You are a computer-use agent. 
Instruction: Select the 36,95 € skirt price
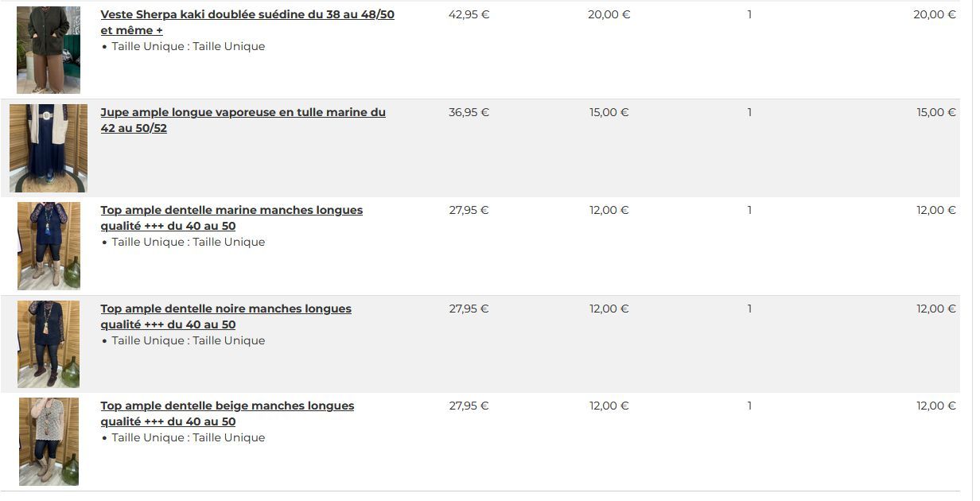469,112
